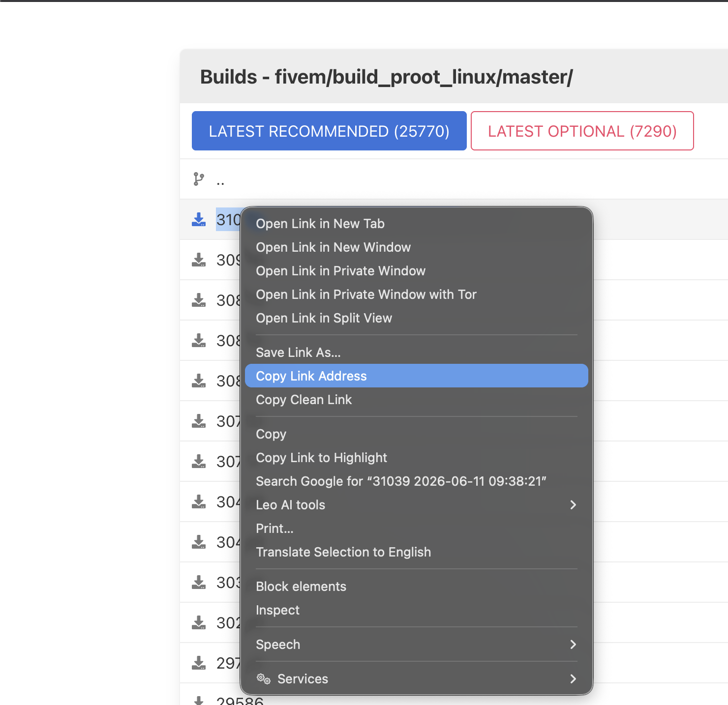Choose Block elements menu entry
This screenshot has width=728, height=705.
(x=416, y=587)
